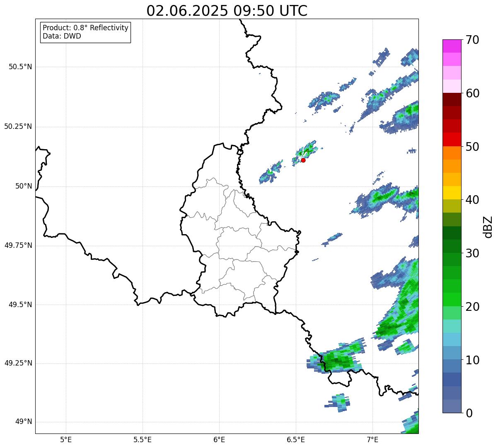Click the colorbar 40 tick label
This screenshot has height=448, width=498.
[473, 200]
